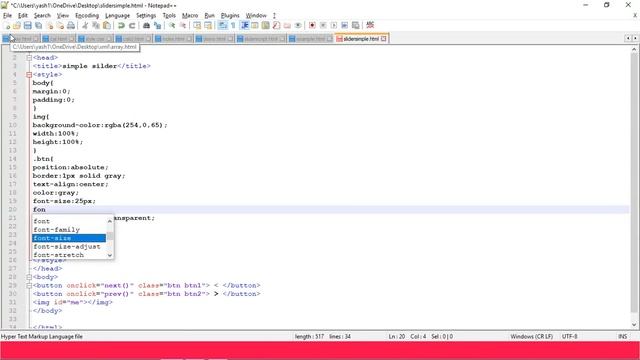Click UTF-8 encoding in status bar
This screenshot has width=640, height=360.
[569, 337]
